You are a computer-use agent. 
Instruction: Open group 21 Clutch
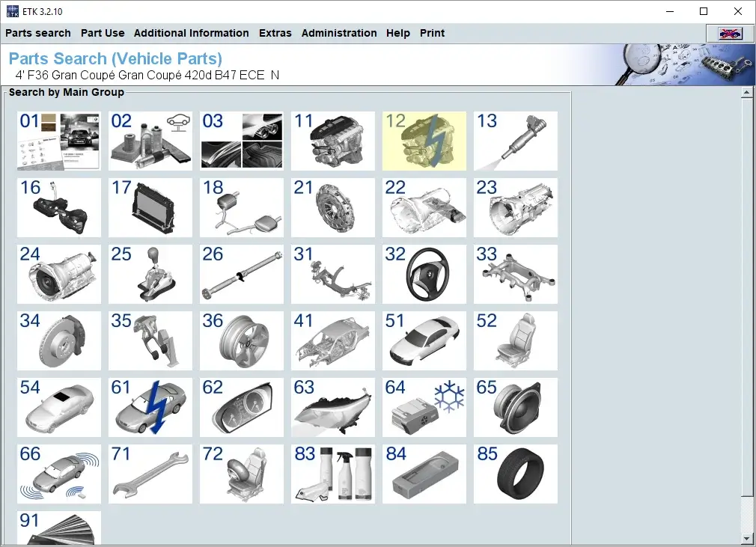click(x=332, y=207)
